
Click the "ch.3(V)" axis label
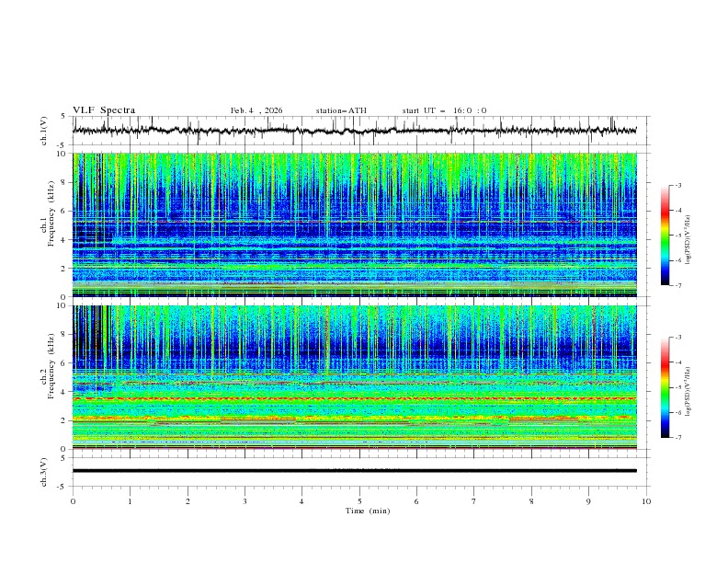(x=44, y=472)
